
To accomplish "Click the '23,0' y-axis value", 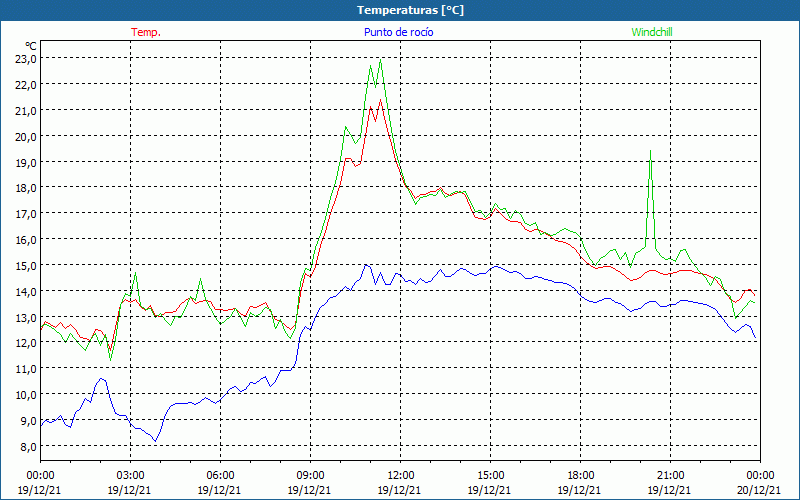I will pyautogui.click(x=26, y=59).
